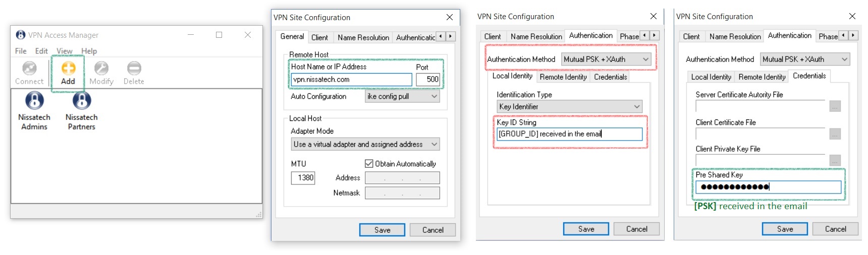Select the Nissatech Admins VPN profile

click(x=34, y=111)
